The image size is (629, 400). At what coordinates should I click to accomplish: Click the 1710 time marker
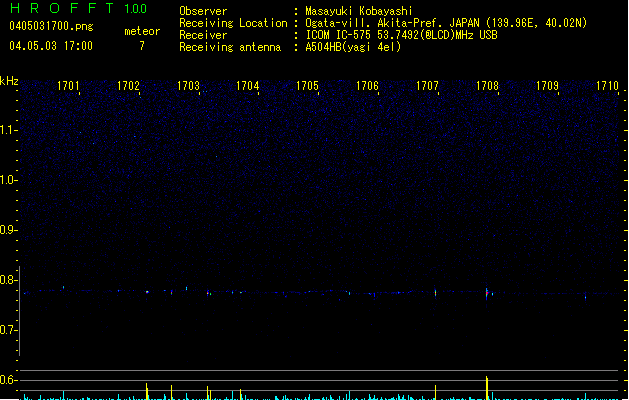(x=607, y=86)
